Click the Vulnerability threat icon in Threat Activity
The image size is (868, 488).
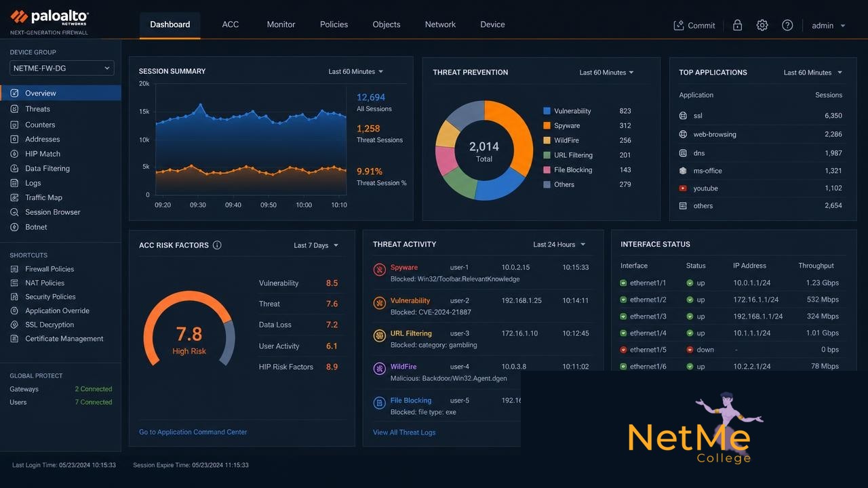(x=379, y=303)
